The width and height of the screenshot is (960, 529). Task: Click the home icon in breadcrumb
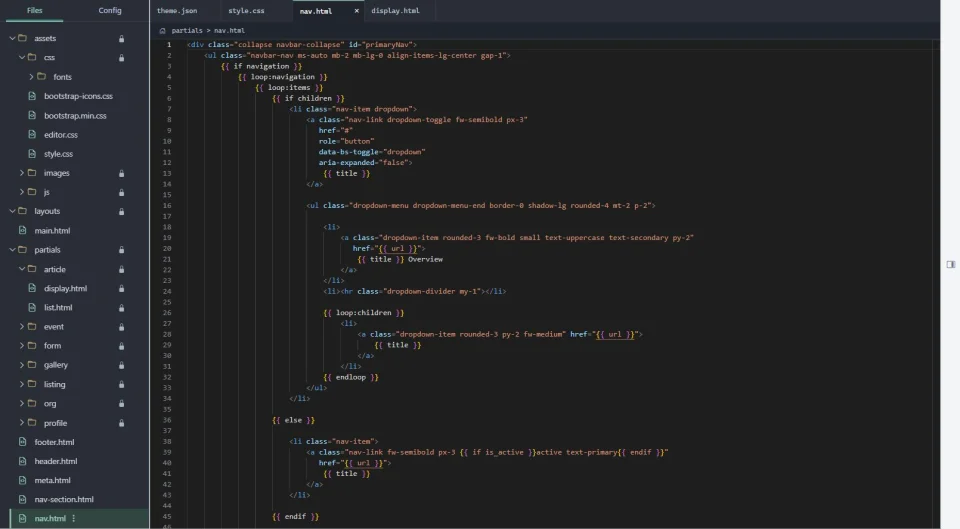(162, 31)
